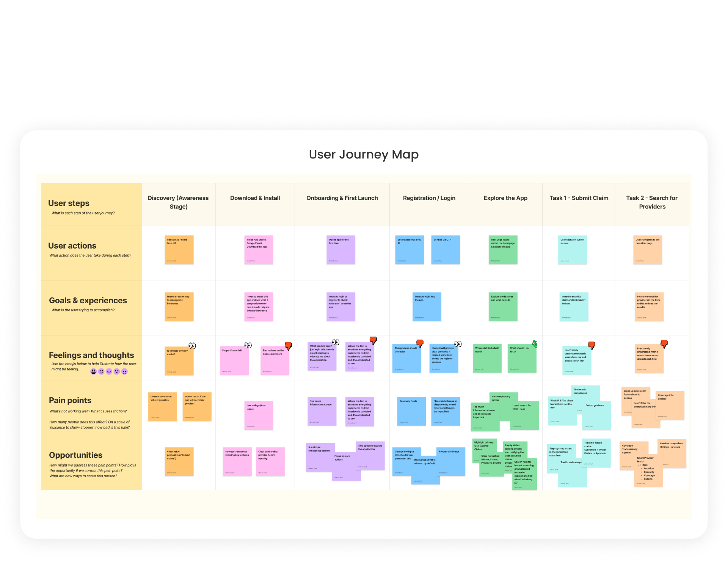Select the 'User Logs in and enters the homepage' note
Image resolution: width=728 pixels, height=561 pixels.
coord(503,250)
